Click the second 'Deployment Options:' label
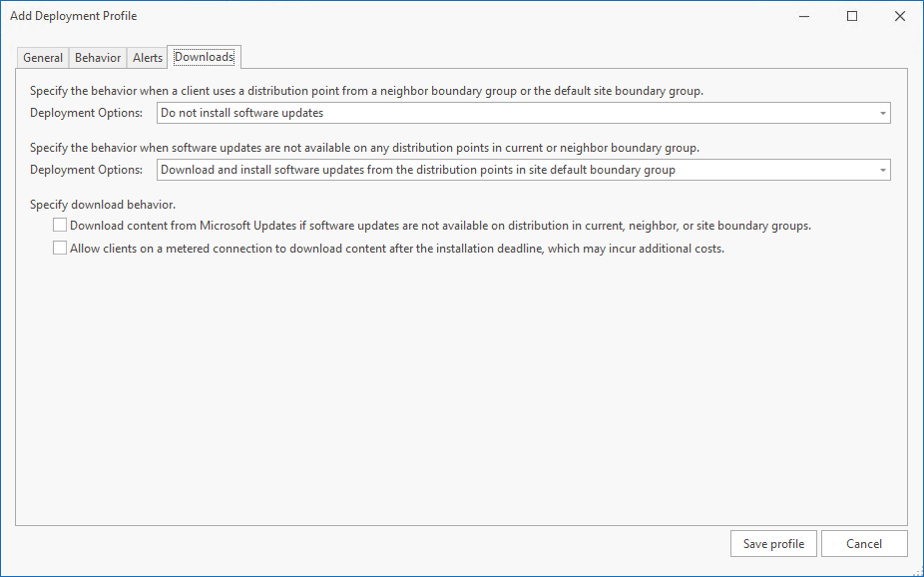 pyautogui.click(x=87, y=171)
